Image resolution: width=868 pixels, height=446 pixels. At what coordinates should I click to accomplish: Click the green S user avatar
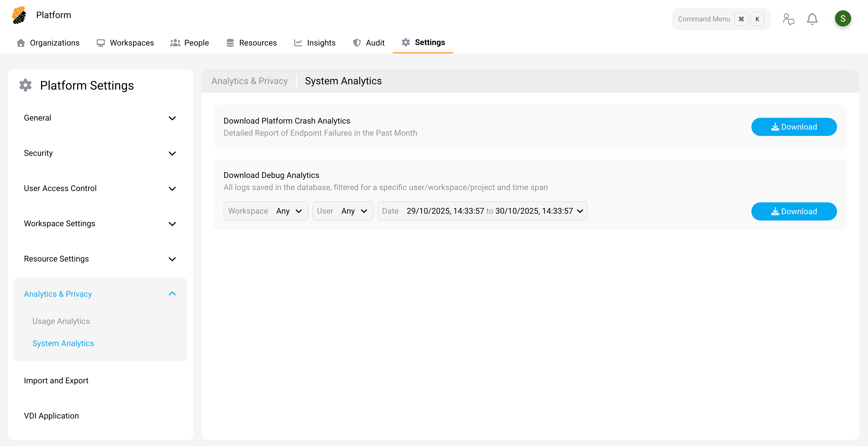[843, 19]
